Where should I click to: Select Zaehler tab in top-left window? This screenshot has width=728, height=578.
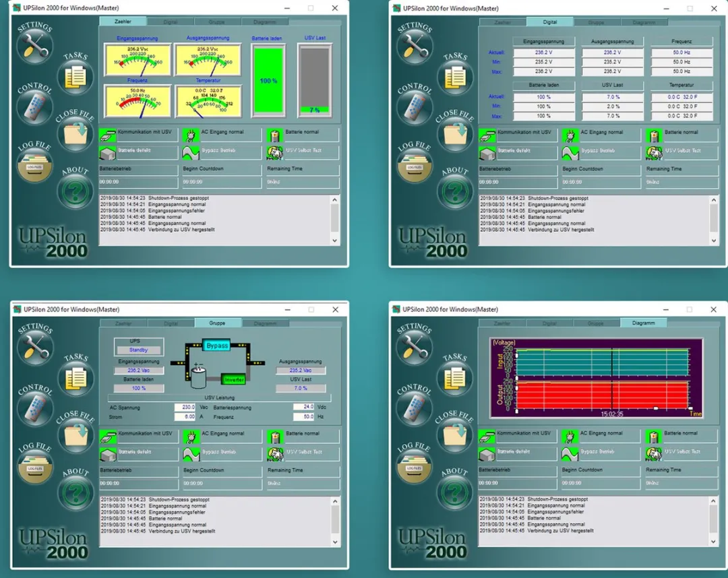[x=123, y=22]
